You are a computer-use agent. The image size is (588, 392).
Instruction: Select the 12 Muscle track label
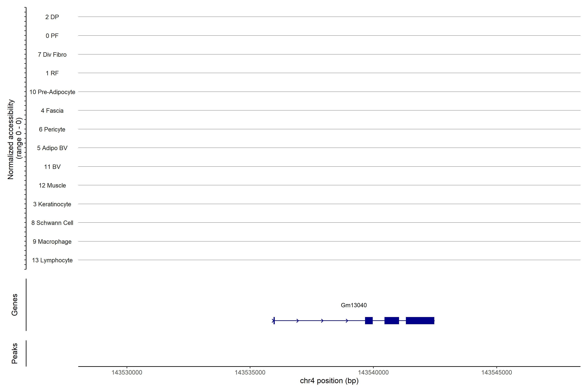coord(52,186)
